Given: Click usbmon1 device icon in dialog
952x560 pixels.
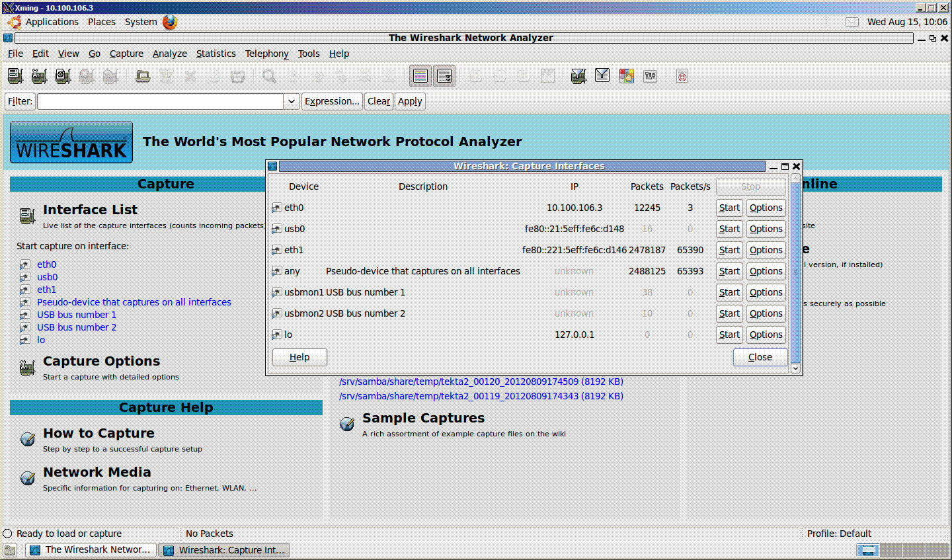Looking at the screenshot, I should [276, 292].
